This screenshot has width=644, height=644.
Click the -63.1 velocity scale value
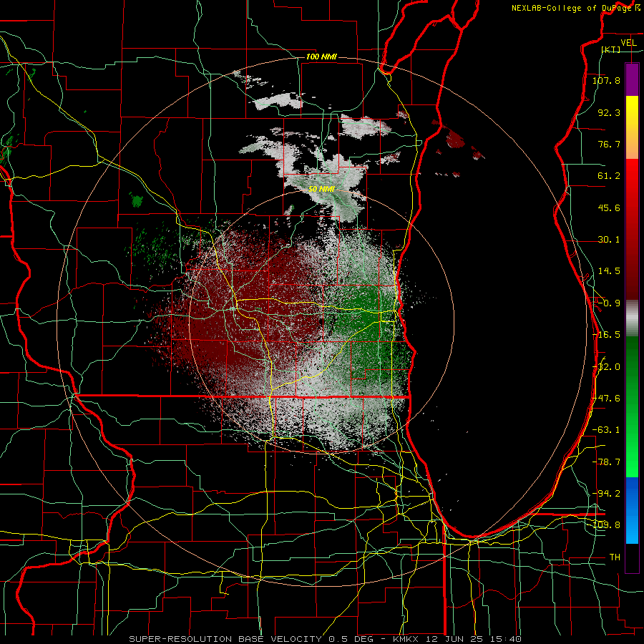coord(606,430)
